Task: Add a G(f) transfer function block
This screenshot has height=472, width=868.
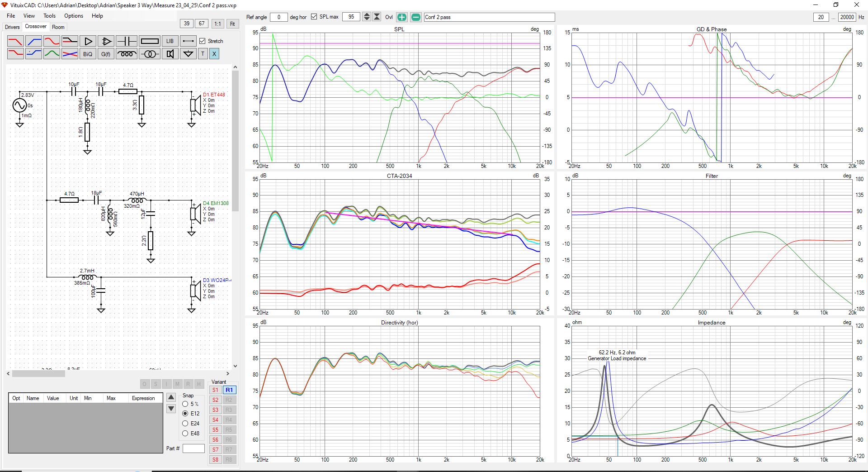Action: pyautogui.click(x=106, y=54)
